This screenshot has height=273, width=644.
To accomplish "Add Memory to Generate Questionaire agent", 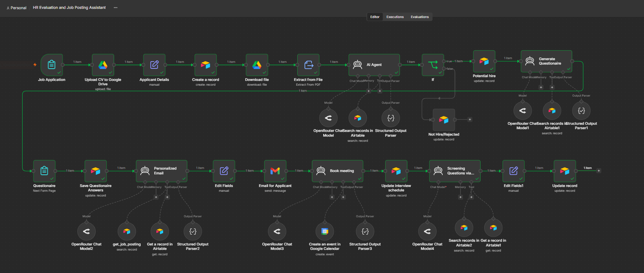I will (x=541, y=87).
